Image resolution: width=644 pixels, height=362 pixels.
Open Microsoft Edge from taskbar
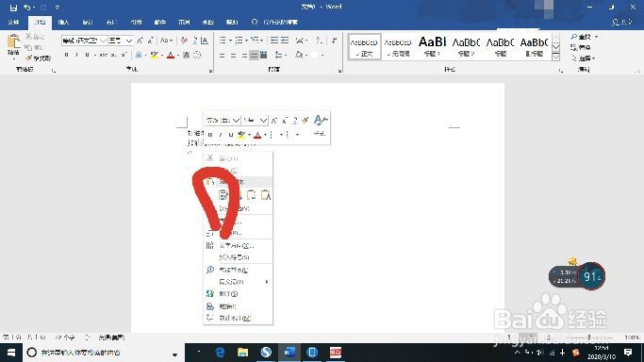[x=220, y=353]
